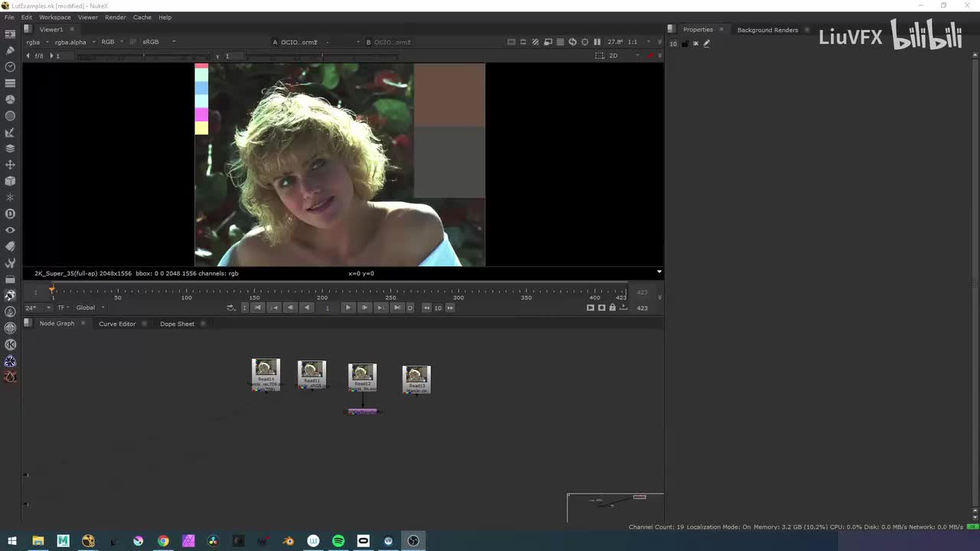This screenshot has width=980, height=551.
Task: Play the timeline forward
Action: pyautogui.click(x=348, y=308)
